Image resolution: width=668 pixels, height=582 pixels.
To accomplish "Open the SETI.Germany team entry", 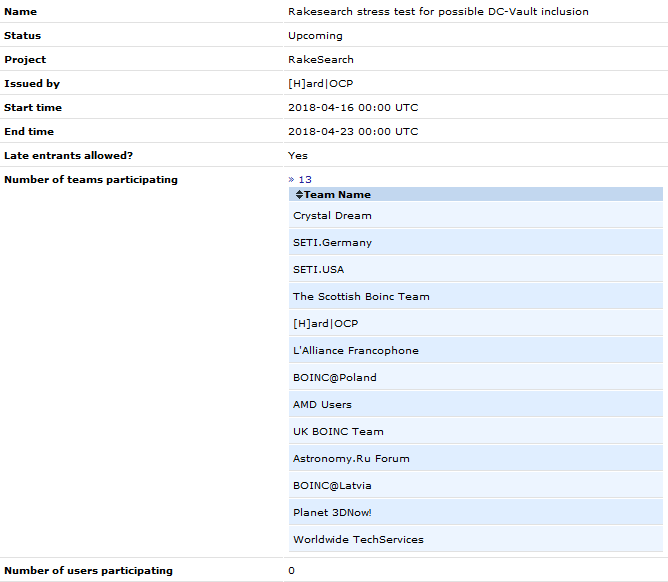I will point(332,243).
